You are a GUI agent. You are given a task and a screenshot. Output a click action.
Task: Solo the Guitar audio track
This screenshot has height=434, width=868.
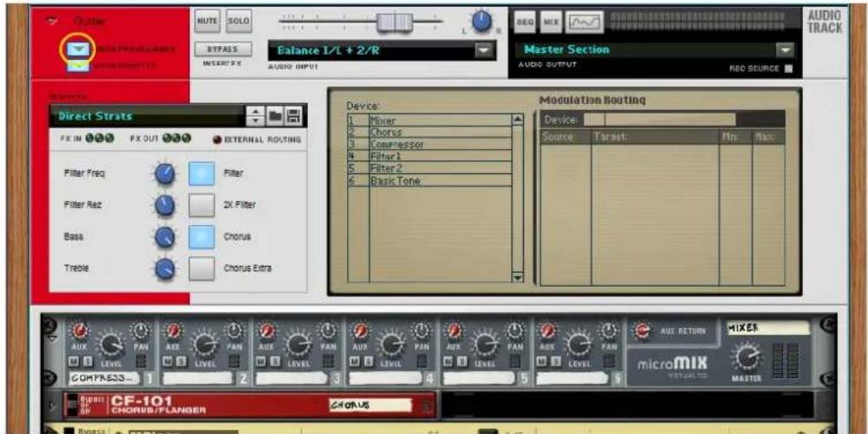[238, 22]
